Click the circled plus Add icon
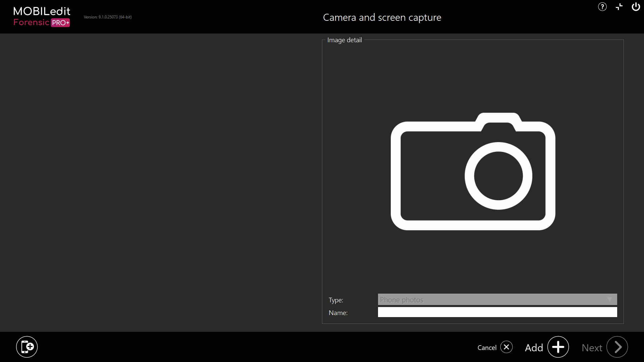644x362 pixels. 558,347
